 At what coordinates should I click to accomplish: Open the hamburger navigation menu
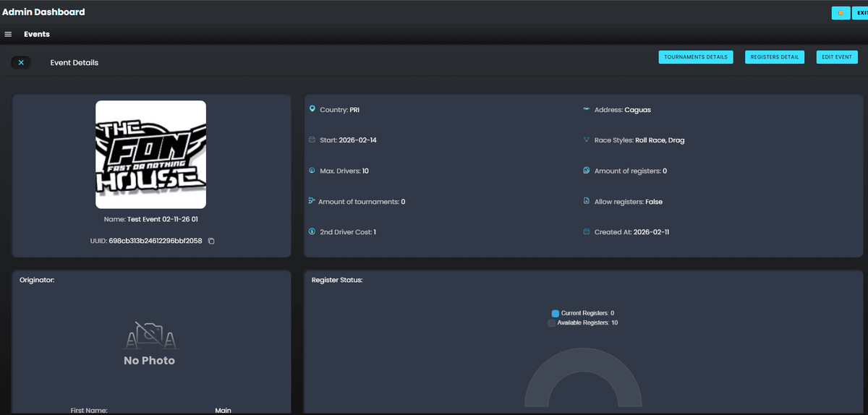pos(8,34)
